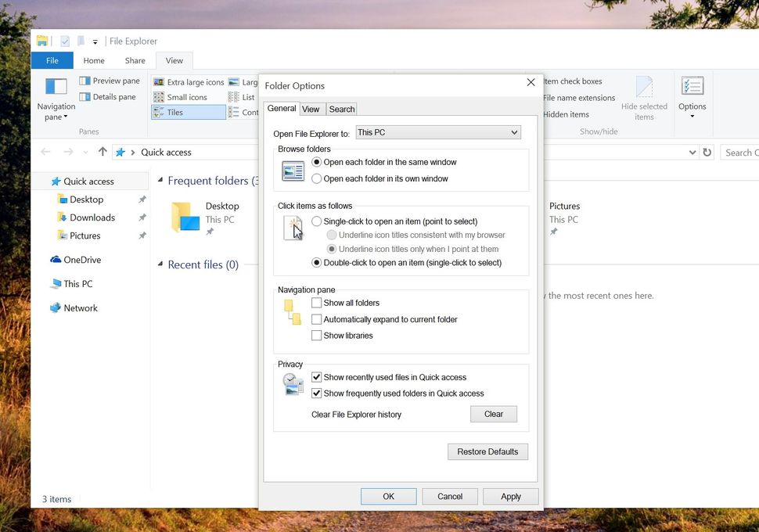The height and width of the screenshot is (532, 759).
Task: Open the Share ribbon tab
Action: coord(134,60)
